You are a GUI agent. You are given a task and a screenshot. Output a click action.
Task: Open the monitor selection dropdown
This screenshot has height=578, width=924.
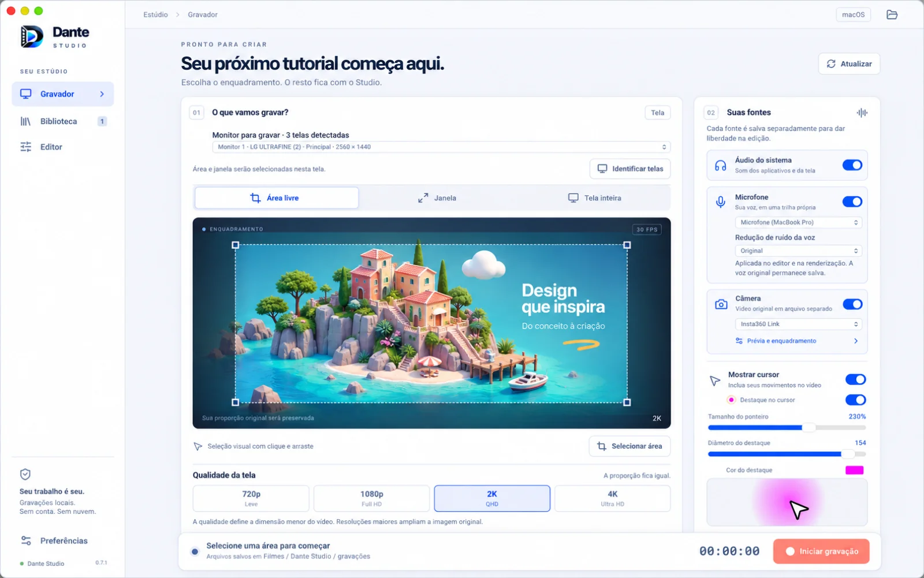tap(441, 147)
